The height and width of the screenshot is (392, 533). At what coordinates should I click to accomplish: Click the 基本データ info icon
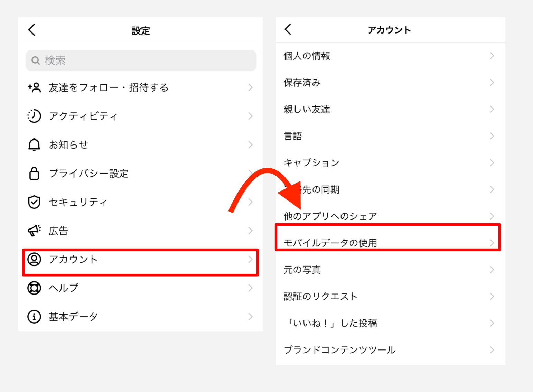pyautogui.click(x=34, y=317)
